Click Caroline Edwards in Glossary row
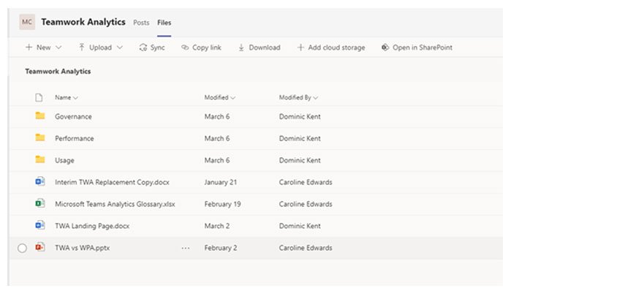This screenshot has height=291, width=644. pyautogui.click(x=306, y=204)
